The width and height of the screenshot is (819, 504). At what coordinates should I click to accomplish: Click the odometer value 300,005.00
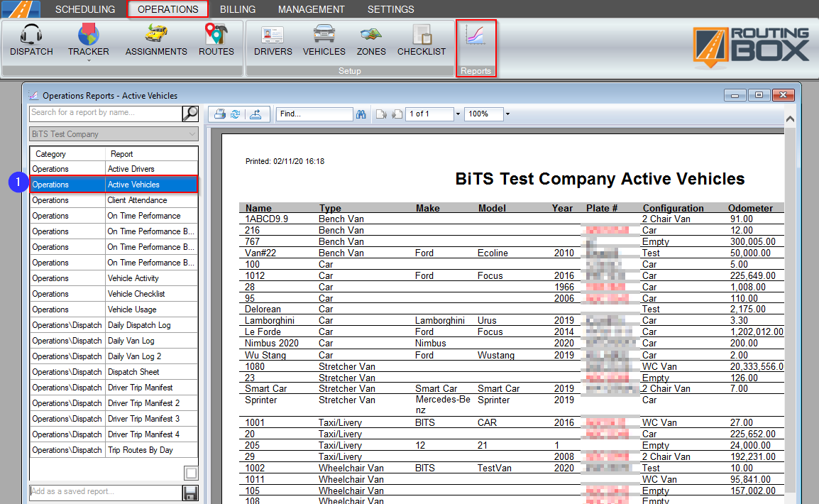pyautogui.click(x=753, y=242)
